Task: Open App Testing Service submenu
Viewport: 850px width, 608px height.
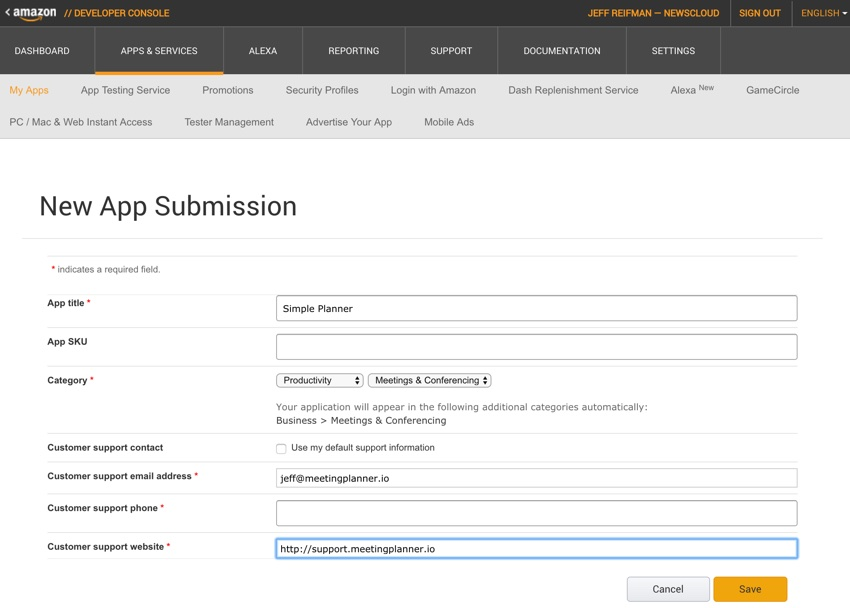Action: 125,90
